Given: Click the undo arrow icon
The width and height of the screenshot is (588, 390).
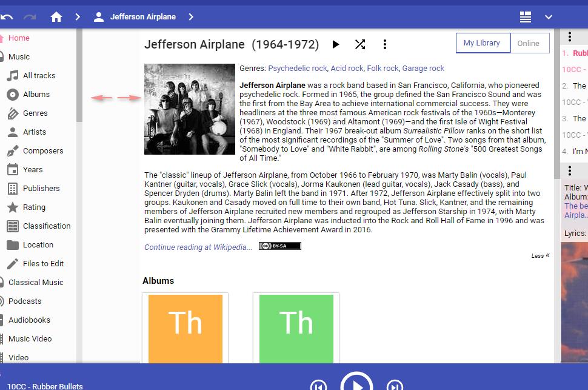Looking at the screenshot, I should 7,17.
